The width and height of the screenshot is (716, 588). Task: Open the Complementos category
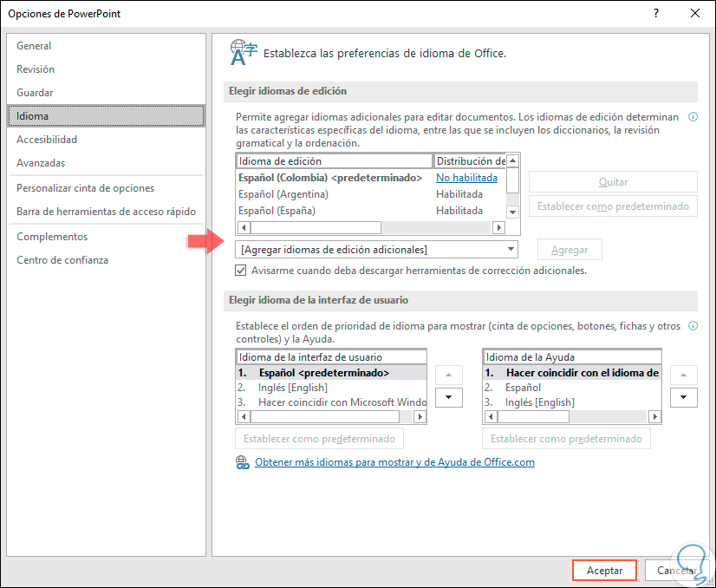click(x=106, y=236)
